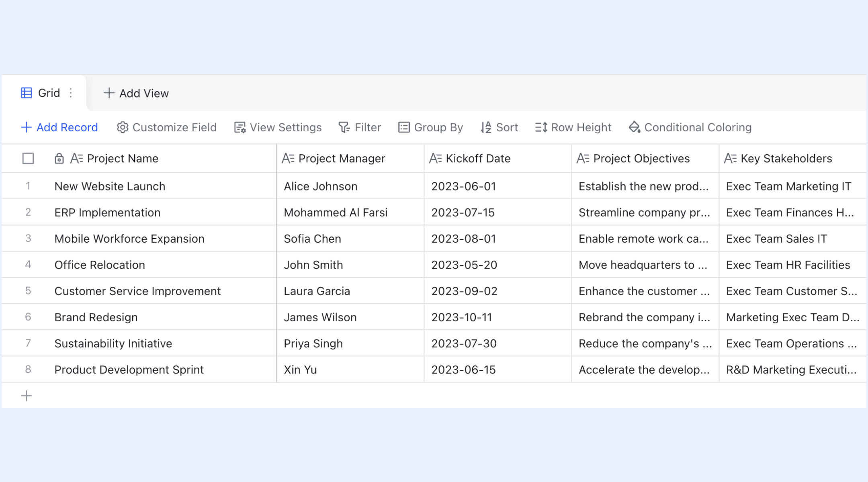
Task: Click the Add Record button
Action: point(59,127)
